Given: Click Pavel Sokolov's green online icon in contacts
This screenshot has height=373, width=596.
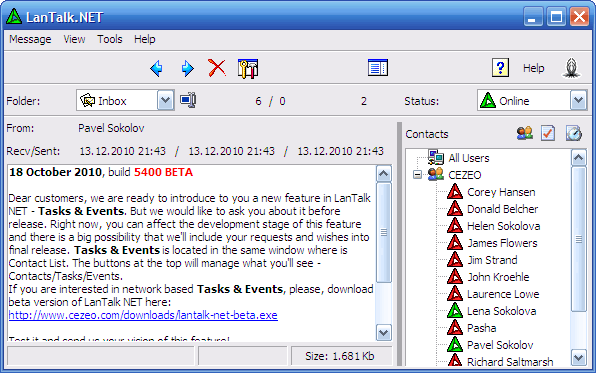Looking at the screenshot, I should tap(455, 344).
